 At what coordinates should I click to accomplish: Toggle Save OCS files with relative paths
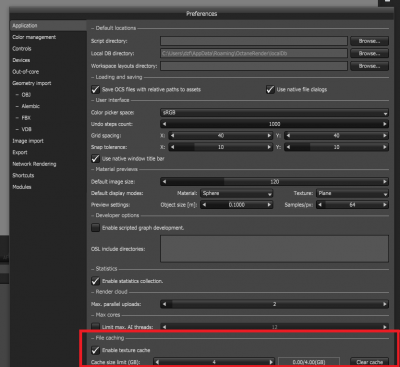pos(95,89)
